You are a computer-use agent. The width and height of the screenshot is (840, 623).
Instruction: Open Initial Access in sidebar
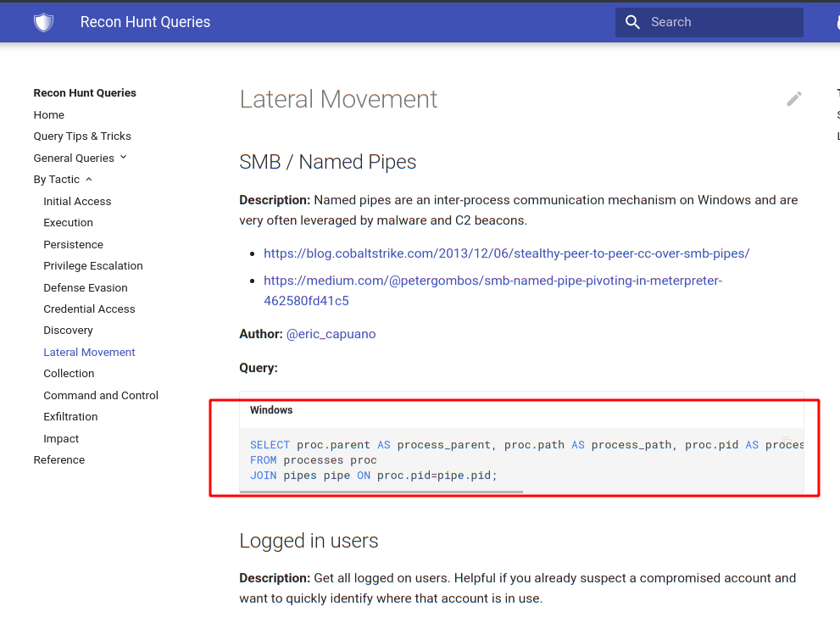pos(77,202)
